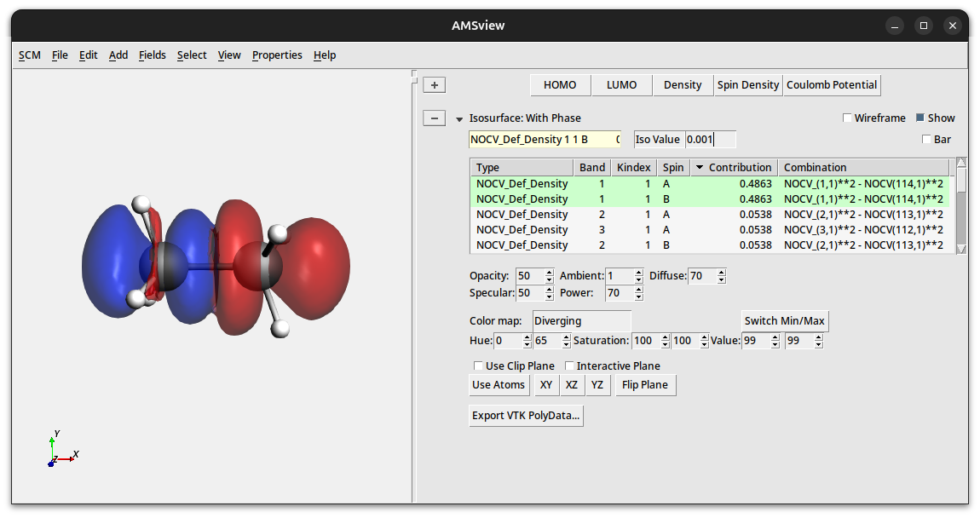
Task: Expand the Isosurface With Phase triangle
Action: click(x=460, y=119)
